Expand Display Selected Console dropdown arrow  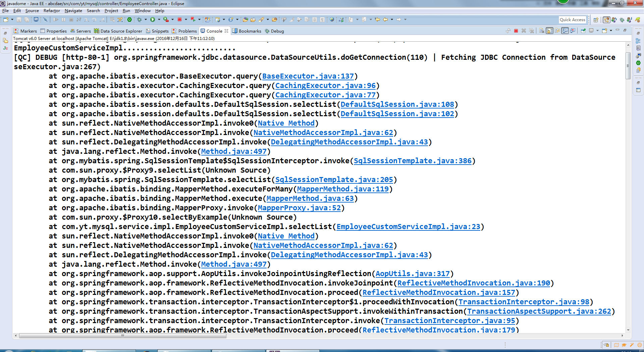click(x=597, y=31)
